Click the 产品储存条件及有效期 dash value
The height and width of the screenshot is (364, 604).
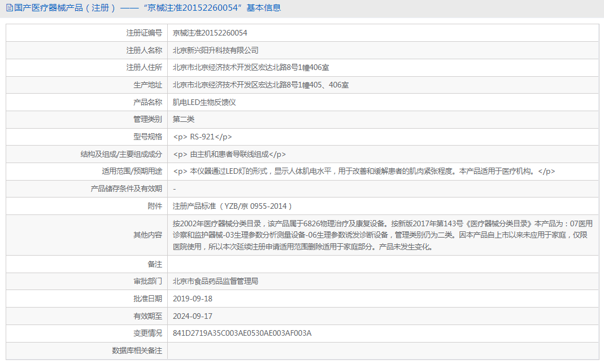[175, 188]
